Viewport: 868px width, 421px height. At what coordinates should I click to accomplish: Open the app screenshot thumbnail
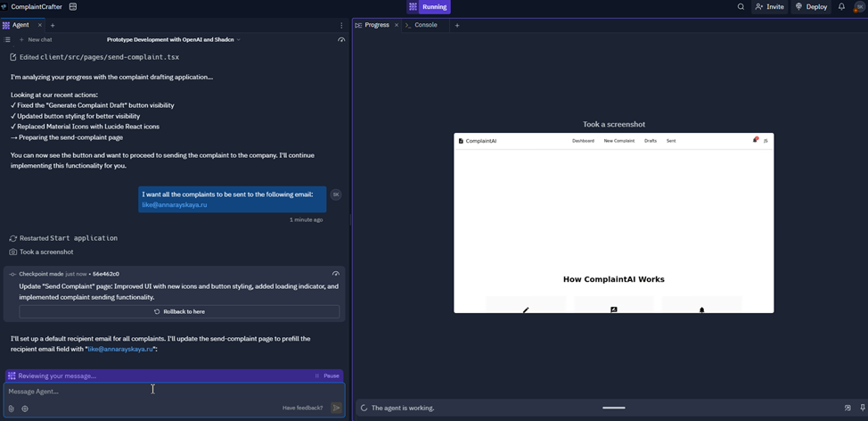tap(613, 223)
